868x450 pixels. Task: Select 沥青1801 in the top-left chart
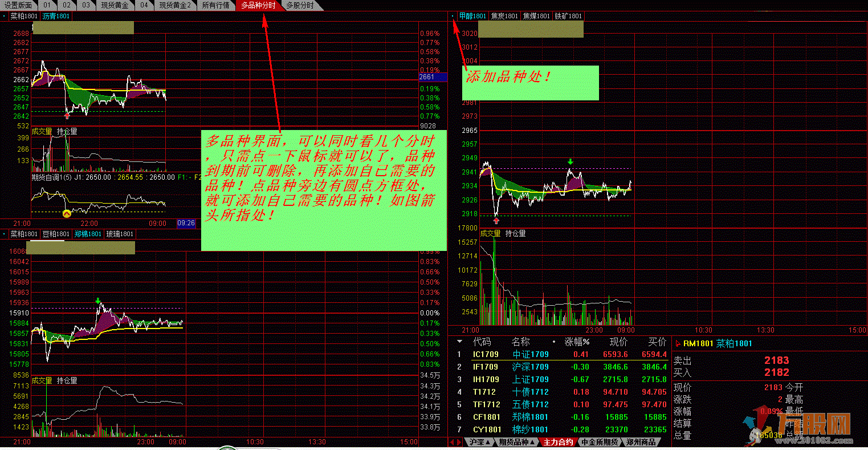pos(56,17)
